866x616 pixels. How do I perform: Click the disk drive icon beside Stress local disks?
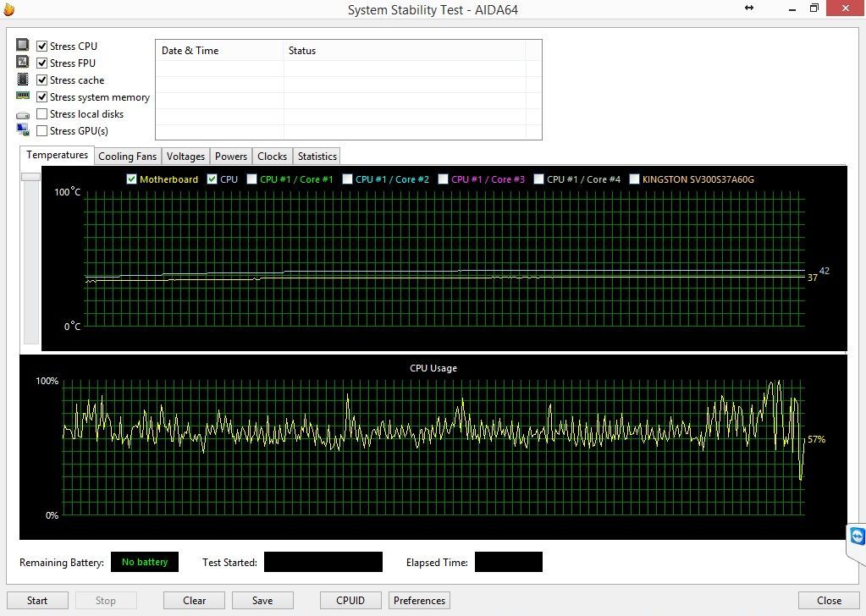coord(23,115)
